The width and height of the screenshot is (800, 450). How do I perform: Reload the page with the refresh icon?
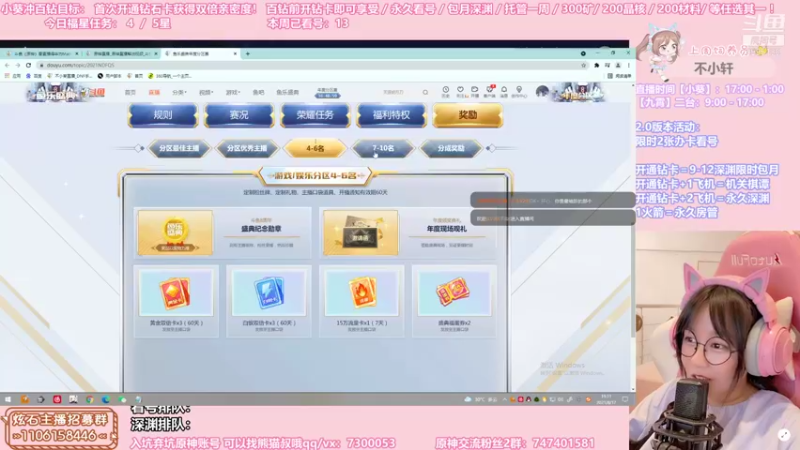(29, 65)
